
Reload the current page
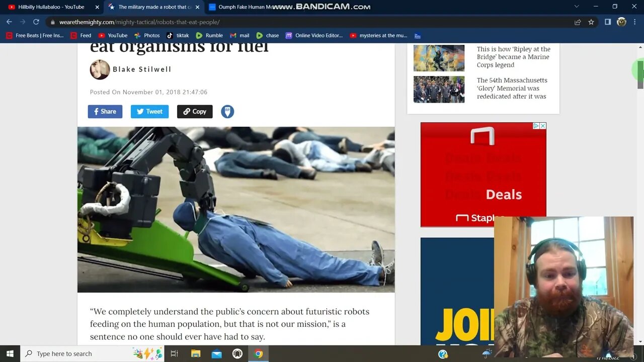pyautogui.click(x=36, y=22)
